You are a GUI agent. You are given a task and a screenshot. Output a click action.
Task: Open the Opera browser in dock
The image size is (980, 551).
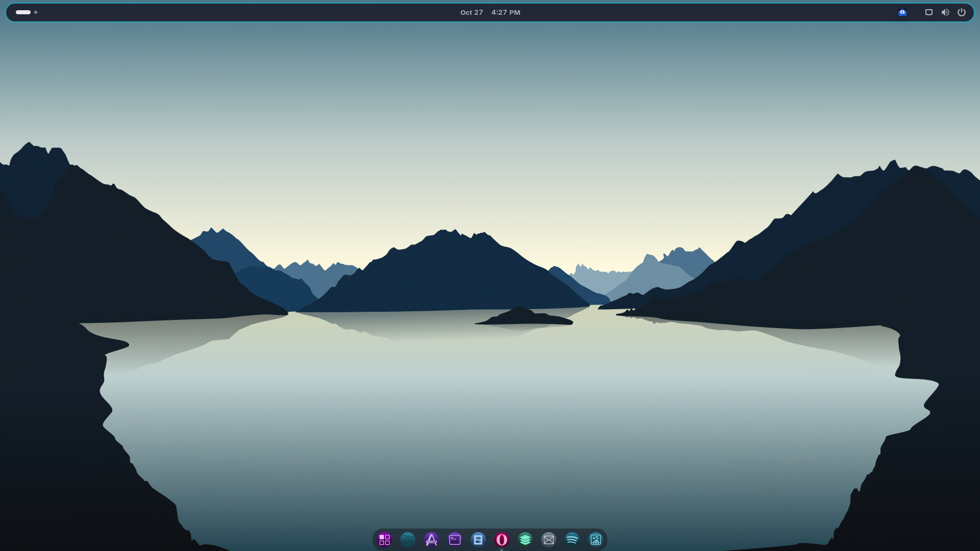[x=502, y=539]
